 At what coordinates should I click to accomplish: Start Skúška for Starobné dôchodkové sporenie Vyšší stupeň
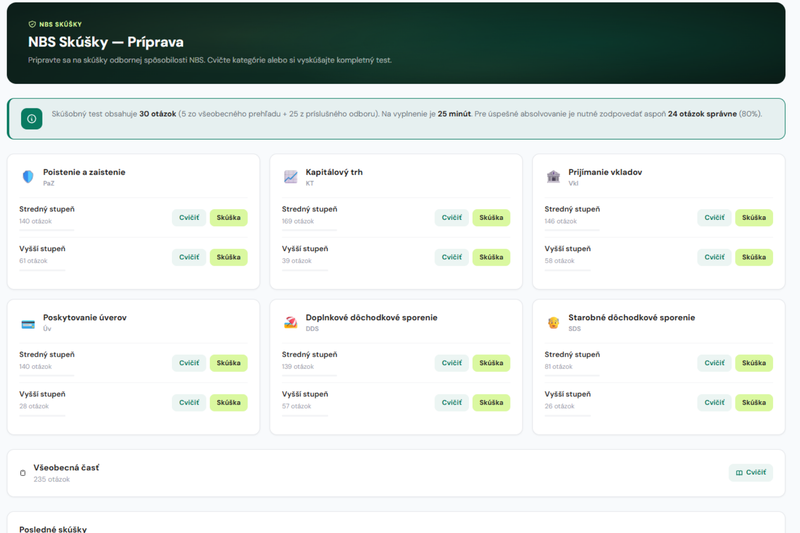pyautogui.click(x=754, y=402)
